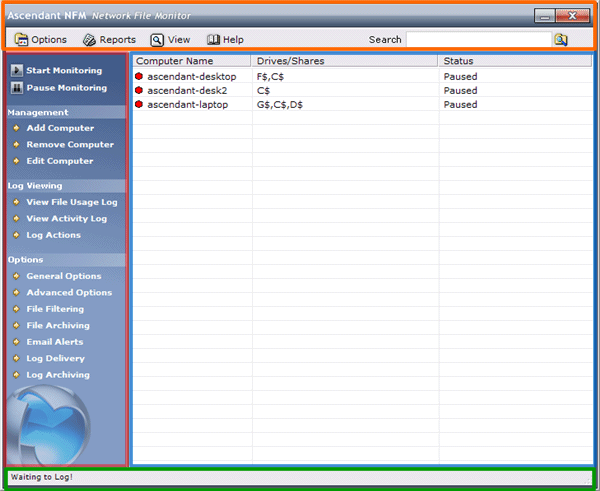Click the bullet icon next to Log Archiving
Screen dimensions: 600x491
tap(16, 374)
